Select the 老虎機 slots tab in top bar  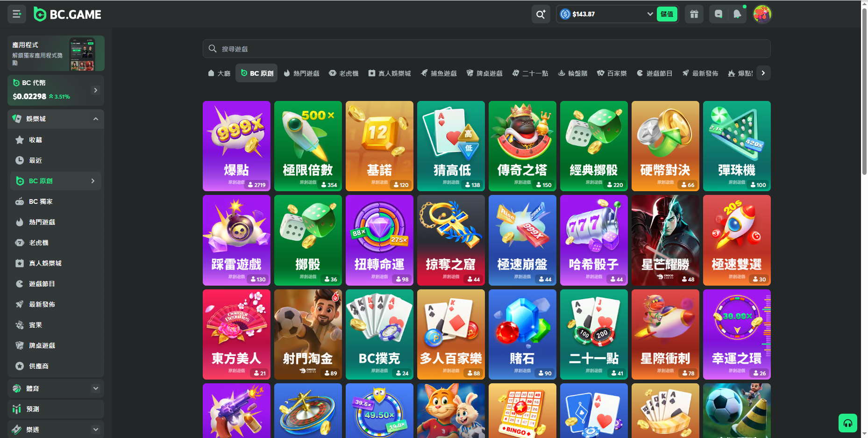pyautogui.click(x=343, y=73)
